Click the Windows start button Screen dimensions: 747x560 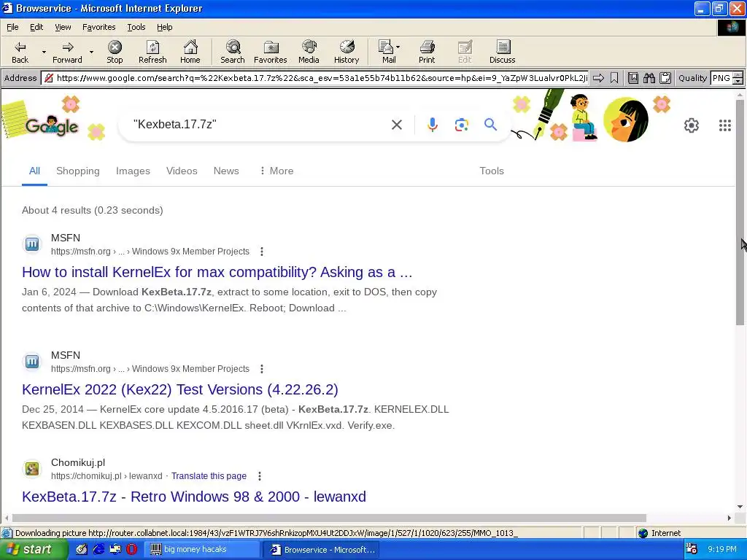[x=32, y=549]
